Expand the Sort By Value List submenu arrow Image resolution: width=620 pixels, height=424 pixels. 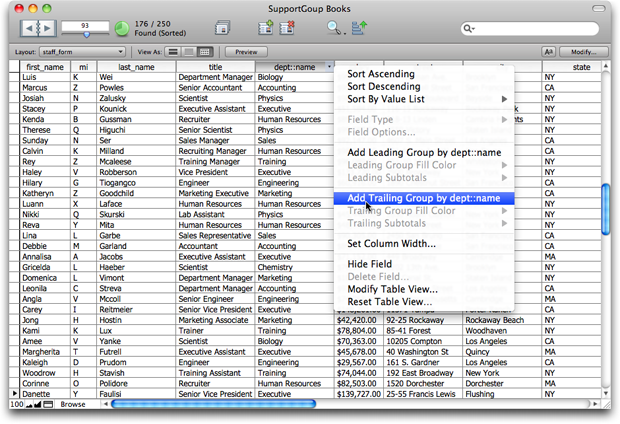point(505,99)
